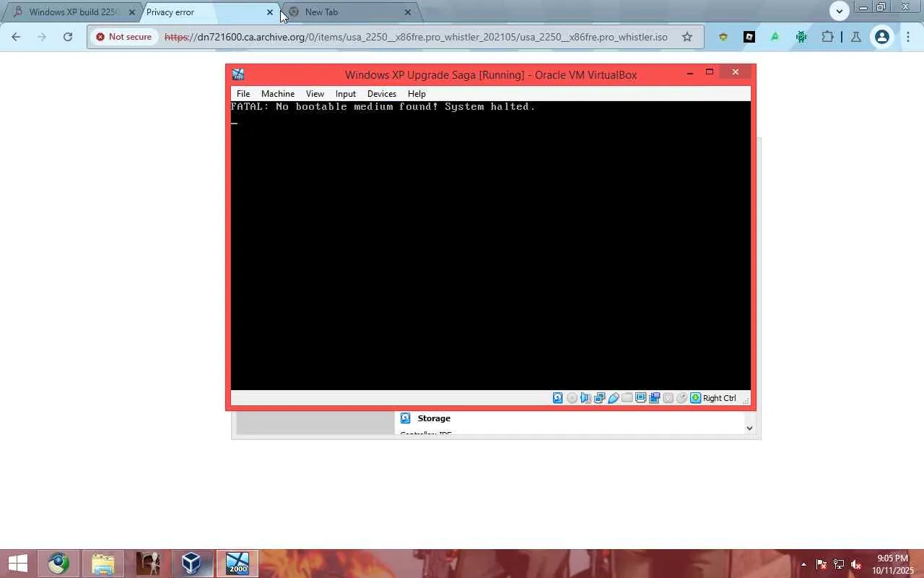Open the taskbar clock showing 9:05 PM
The height and width of the screenshot is (578, 924).
pos(892,564)
